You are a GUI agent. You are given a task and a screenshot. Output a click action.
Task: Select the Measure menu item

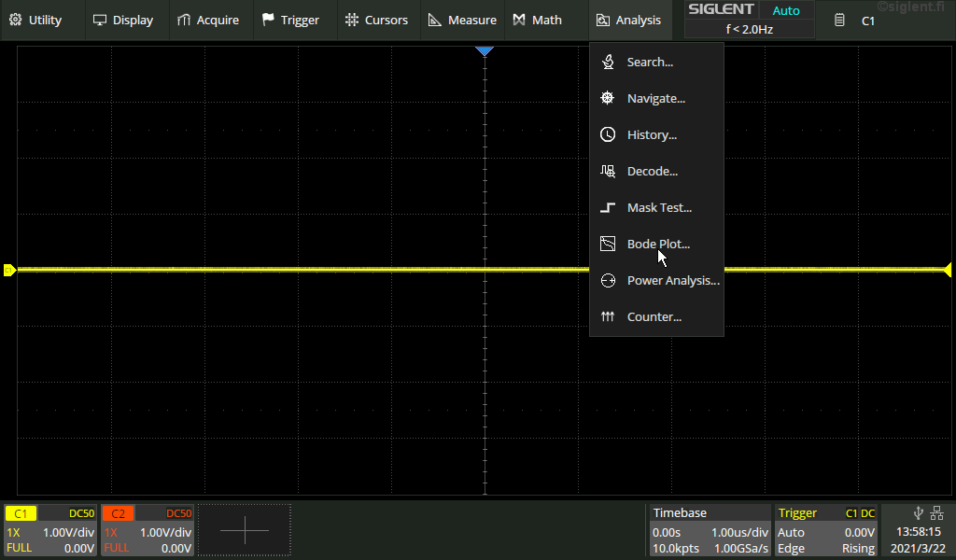click(x=462, y=20)
